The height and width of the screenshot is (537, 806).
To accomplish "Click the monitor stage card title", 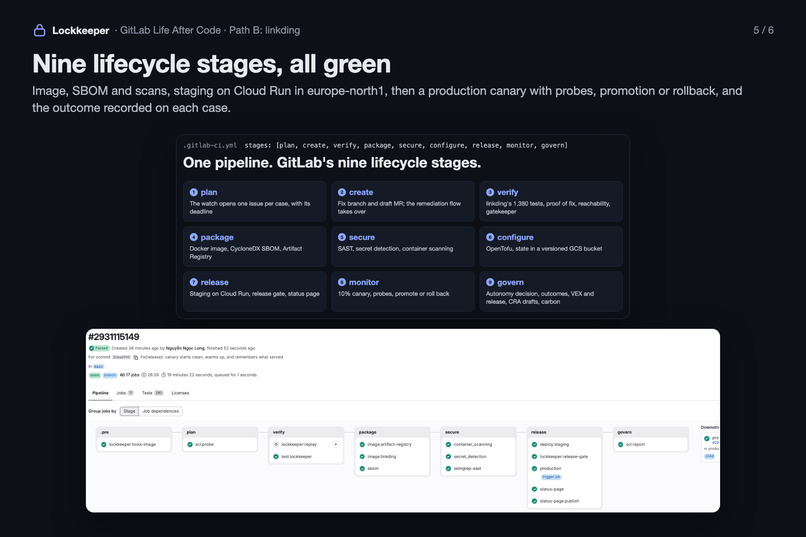I will click(364, 282).
